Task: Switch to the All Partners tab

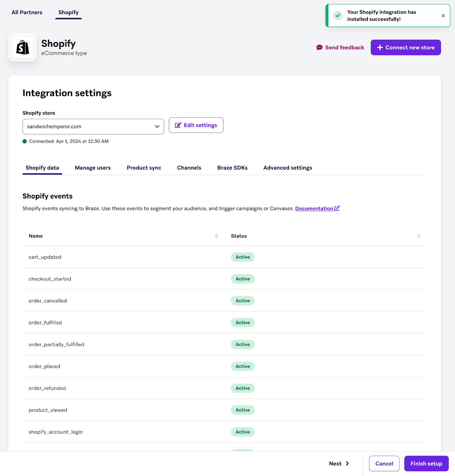Action: pyautogui.click(x=27, y=12)
